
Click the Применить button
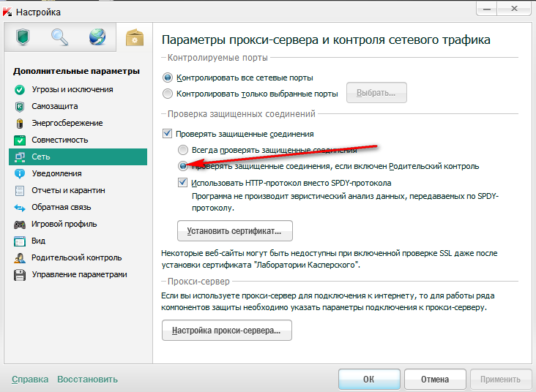pyautogui.click(x=500, y=380)
